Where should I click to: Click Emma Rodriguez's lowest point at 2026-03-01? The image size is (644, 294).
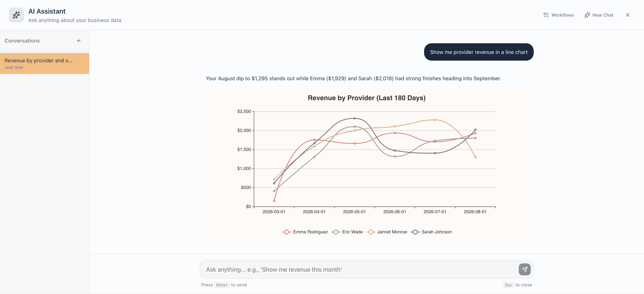[274, 201]
